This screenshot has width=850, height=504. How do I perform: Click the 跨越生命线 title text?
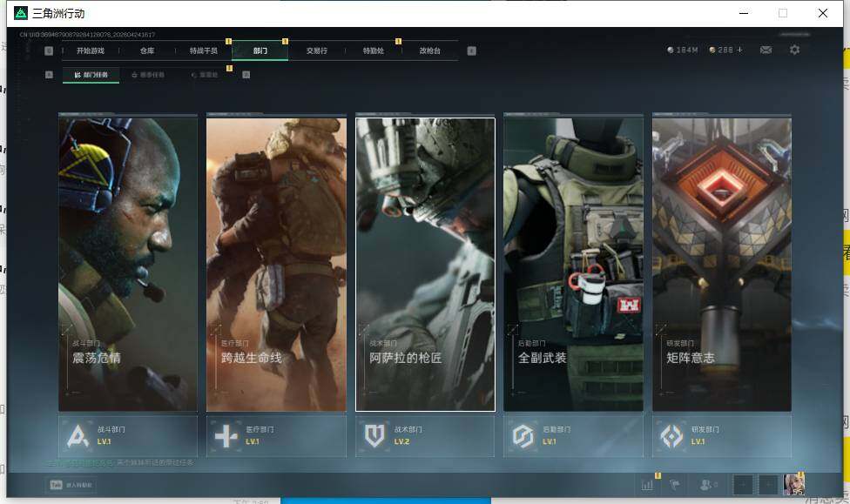[252, 358]
